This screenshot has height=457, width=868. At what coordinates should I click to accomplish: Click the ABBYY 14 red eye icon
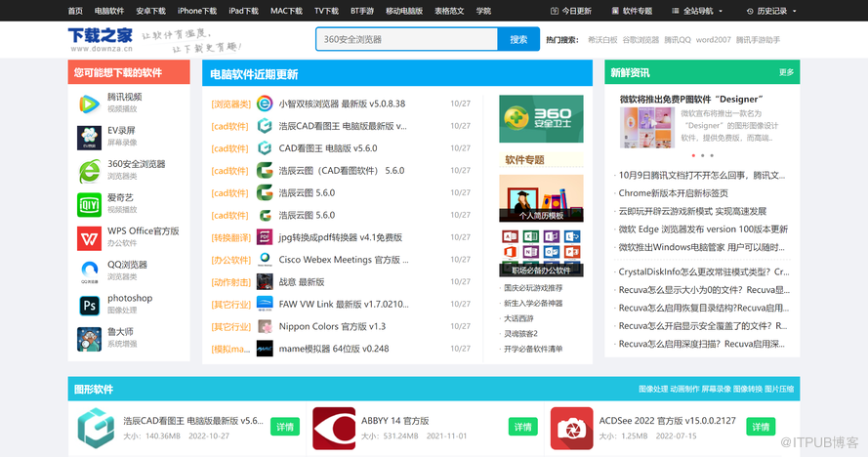click(x=334, y=429)
